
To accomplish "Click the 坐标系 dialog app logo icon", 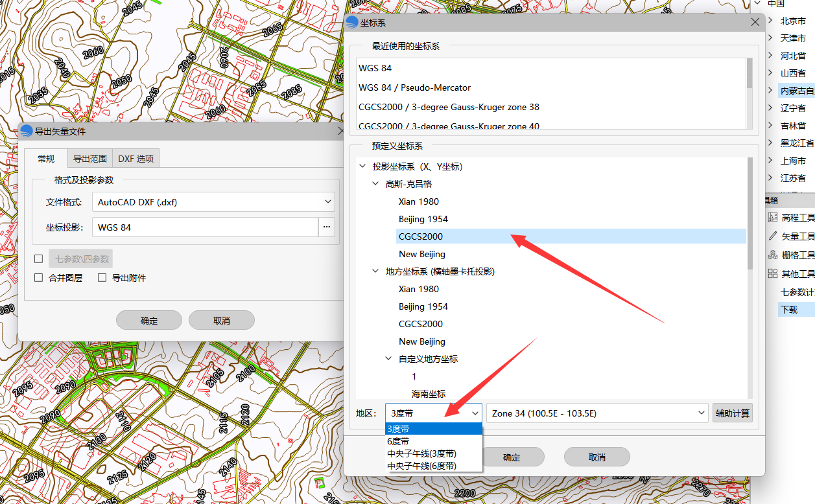I will pos(352,22).
